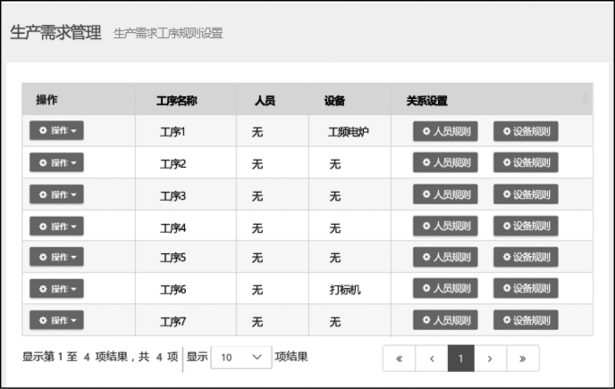Screen dimensions: 615x389
Task: Open 人员规则 for 工序5
Action: (445, 257)
